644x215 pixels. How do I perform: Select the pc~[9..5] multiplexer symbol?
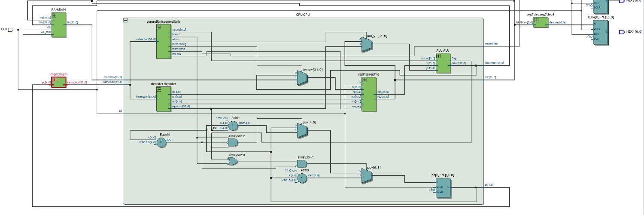tap(366, 175)
